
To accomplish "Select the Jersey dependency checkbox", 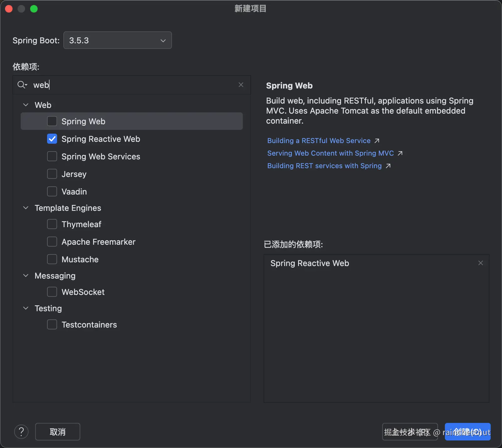I will tap(52, 174).
